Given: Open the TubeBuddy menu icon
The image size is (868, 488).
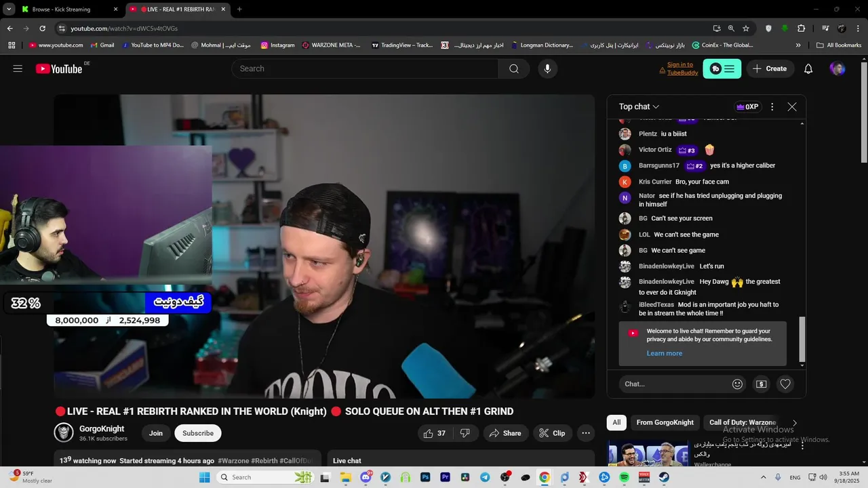Looking at the screenshot, I should pyautogui.click(x=722, y=68).
